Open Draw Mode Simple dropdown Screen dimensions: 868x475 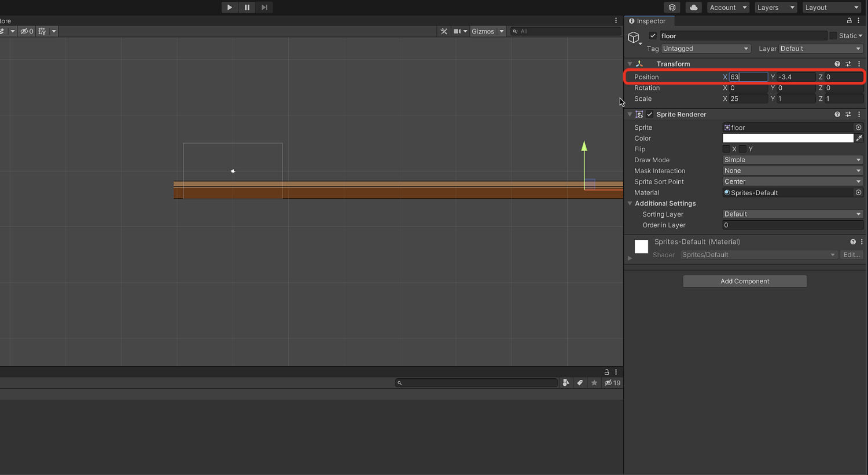(793, 160)
